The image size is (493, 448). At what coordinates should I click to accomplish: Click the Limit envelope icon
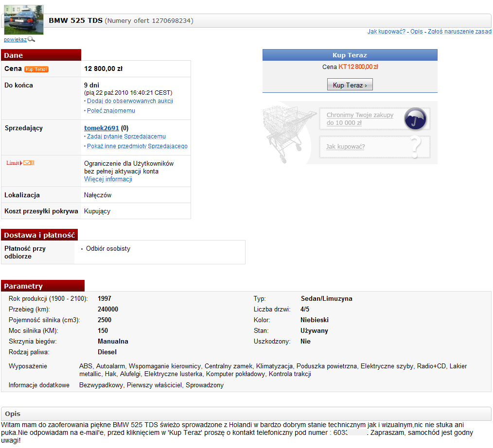tap(29, 163)
